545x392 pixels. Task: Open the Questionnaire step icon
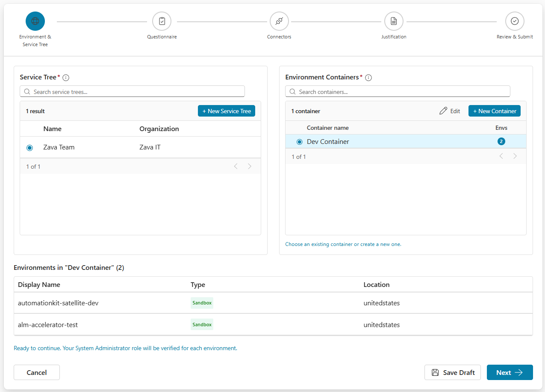click(x=162, y=21)
